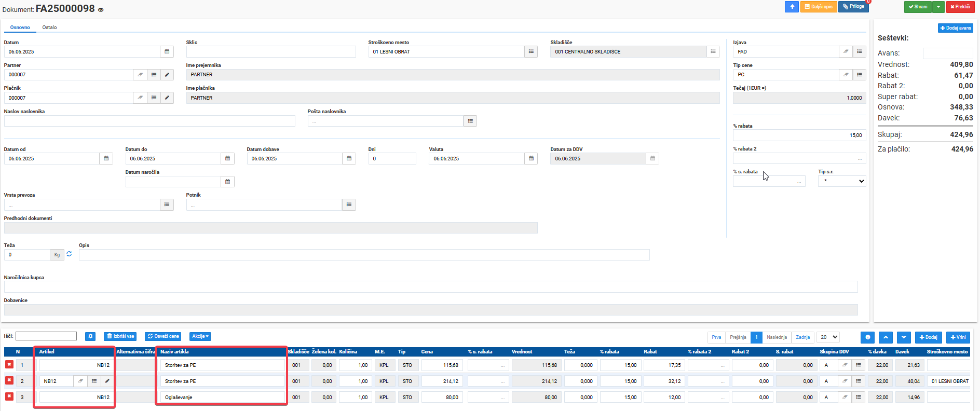Go to Zadnja page in pagination
Screen dimensions: 980x411
coord(802,337)
